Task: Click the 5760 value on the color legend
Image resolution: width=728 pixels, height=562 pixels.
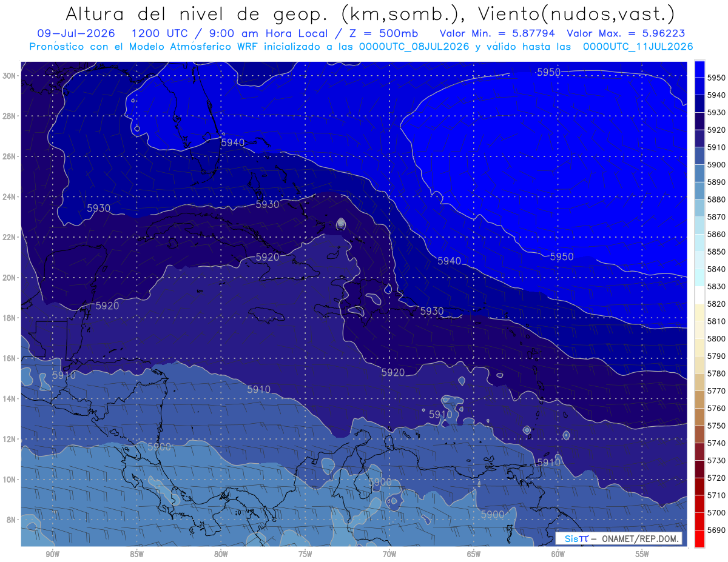Action: pyautogui.click(x=716, y=408)
